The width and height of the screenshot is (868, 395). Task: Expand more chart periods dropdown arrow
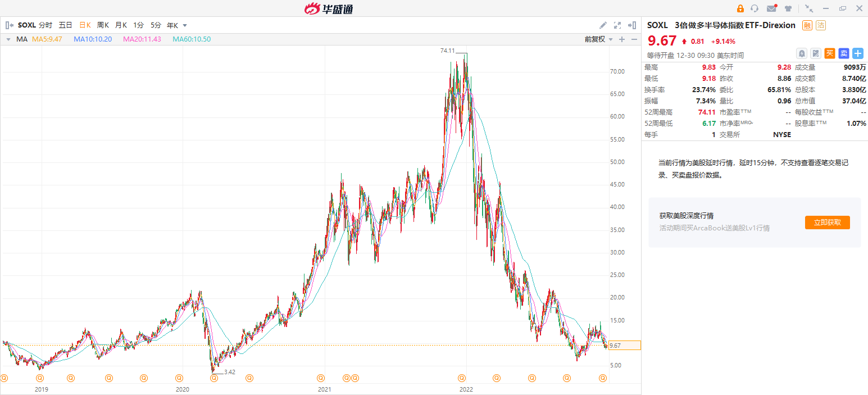coord(185,25)
